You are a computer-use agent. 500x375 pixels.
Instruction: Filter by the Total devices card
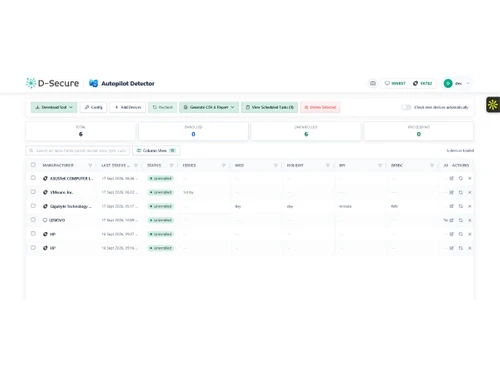81,131
